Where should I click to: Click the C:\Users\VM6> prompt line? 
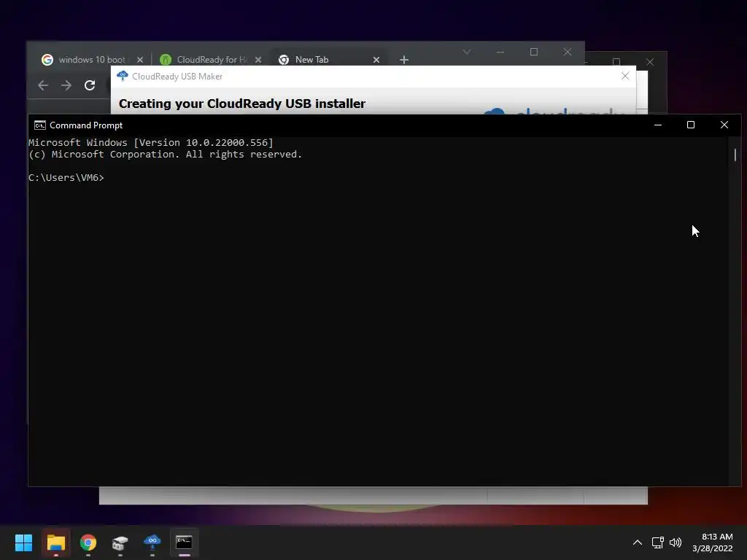pos(66,178)
